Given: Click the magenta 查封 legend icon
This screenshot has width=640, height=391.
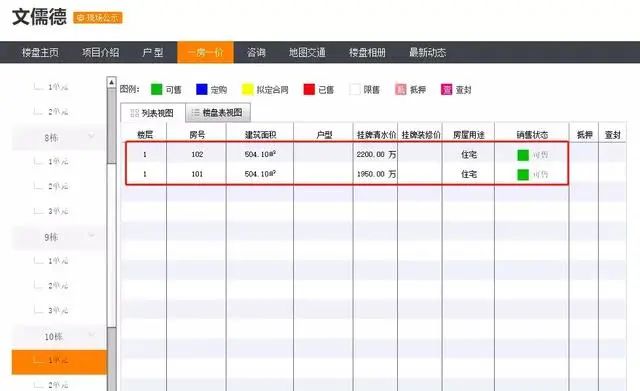Looking at the screenshot, I should tap(447, 89).
